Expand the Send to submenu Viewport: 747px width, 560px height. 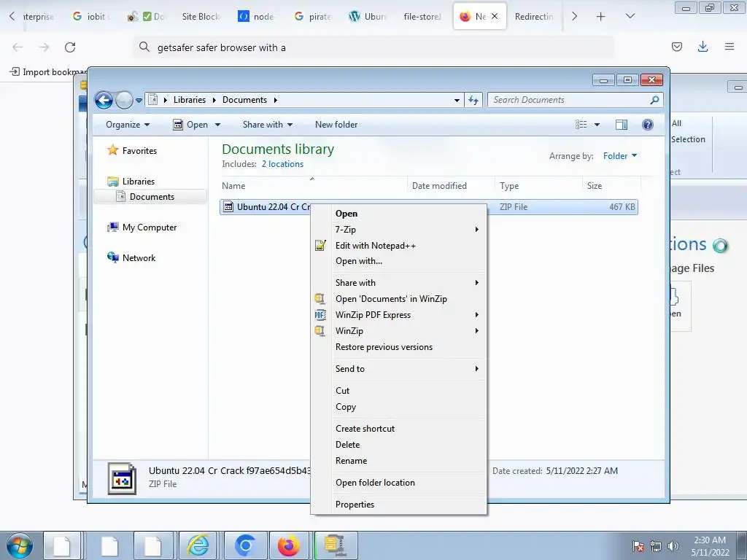point(399,369)
